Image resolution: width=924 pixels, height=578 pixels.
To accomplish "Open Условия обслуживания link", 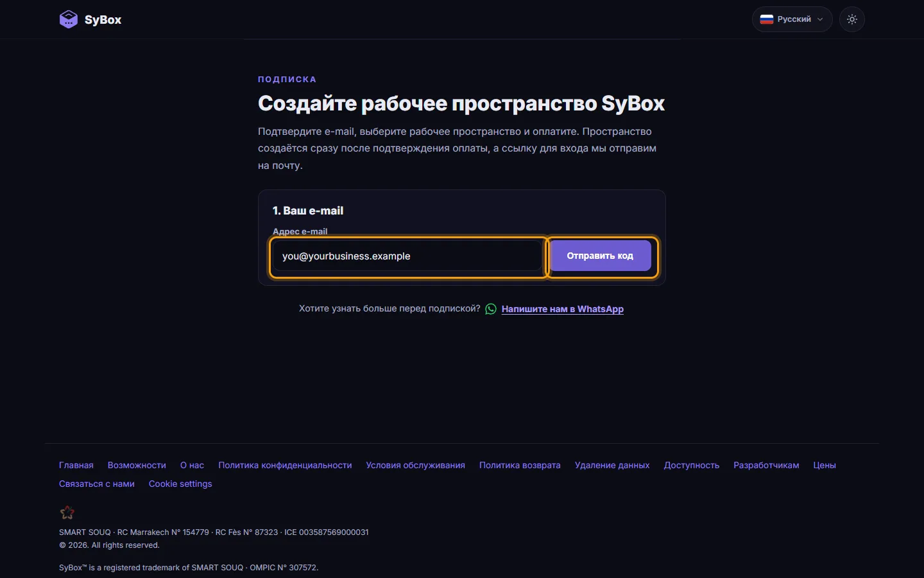I will [x=416, y=465].
